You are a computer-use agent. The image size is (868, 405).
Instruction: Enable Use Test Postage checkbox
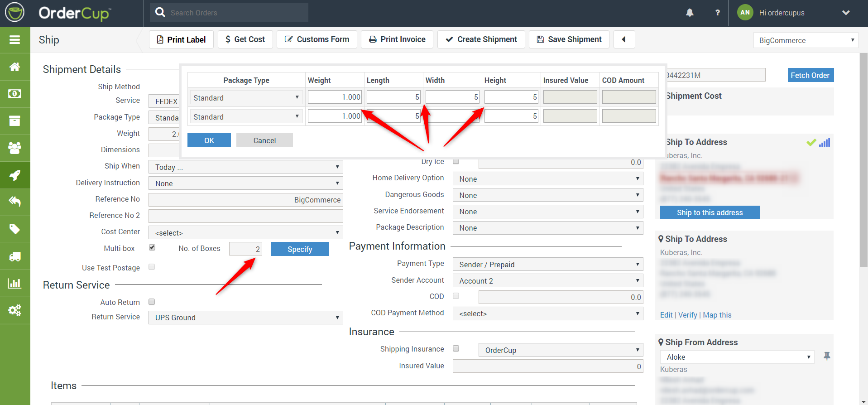(152, 267)
